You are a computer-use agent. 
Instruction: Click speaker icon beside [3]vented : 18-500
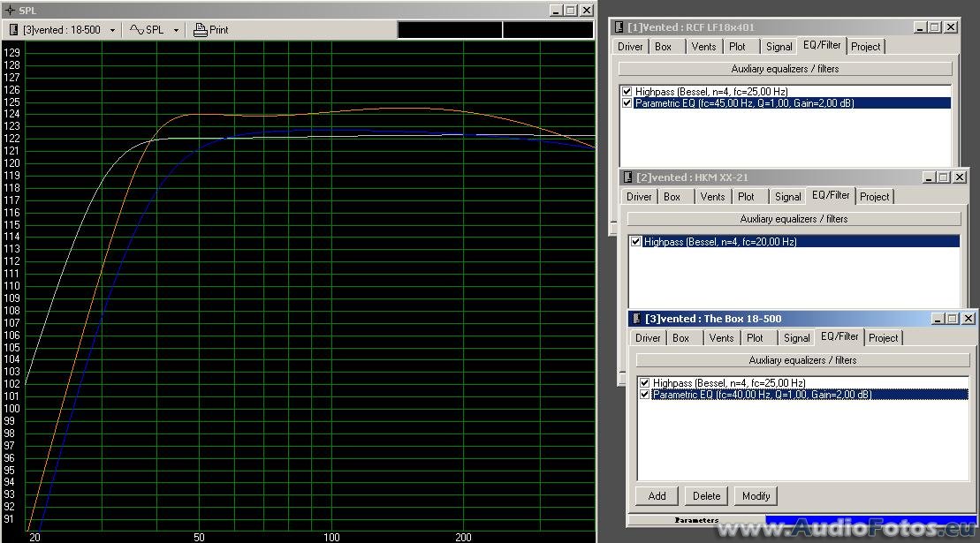(13, 29)
